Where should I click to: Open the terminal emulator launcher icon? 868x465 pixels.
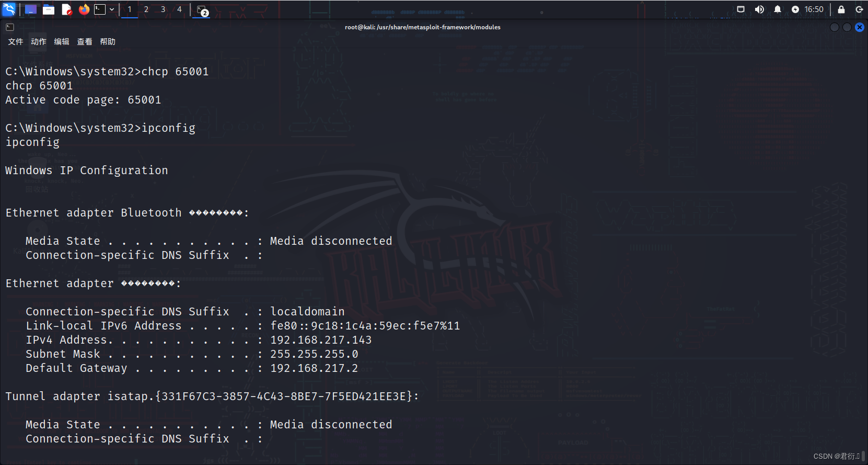click(100, 9)
